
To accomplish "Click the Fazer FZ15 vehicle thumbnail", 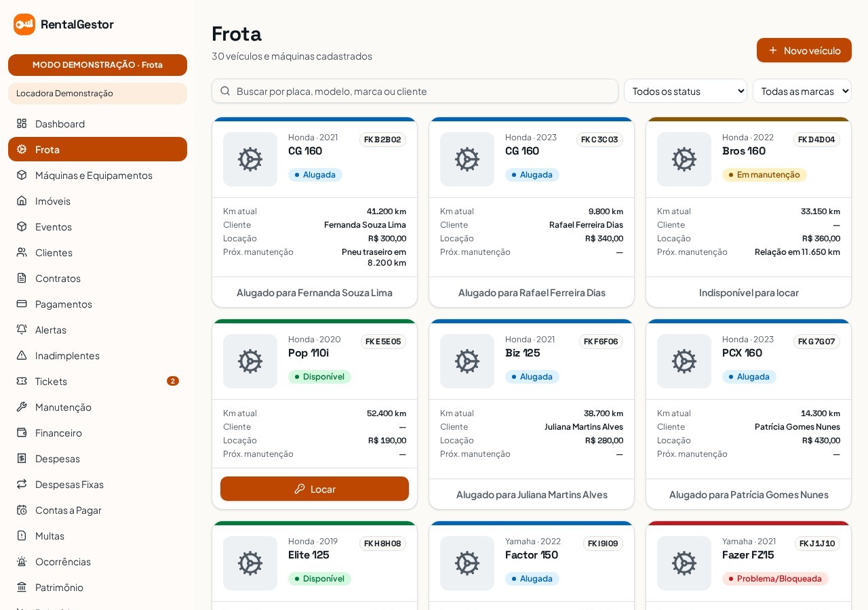I will 684,563.
